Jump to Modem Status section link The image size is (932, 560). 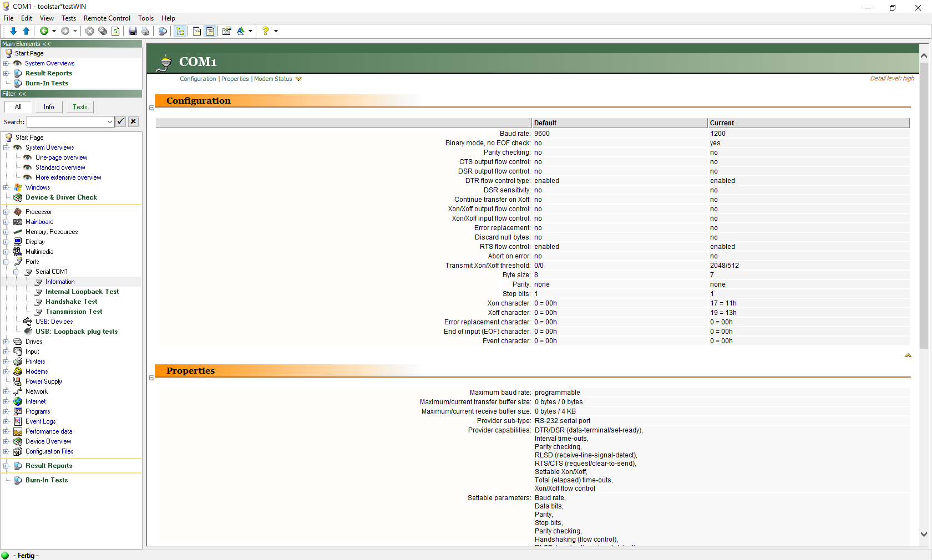coord(273,79)
